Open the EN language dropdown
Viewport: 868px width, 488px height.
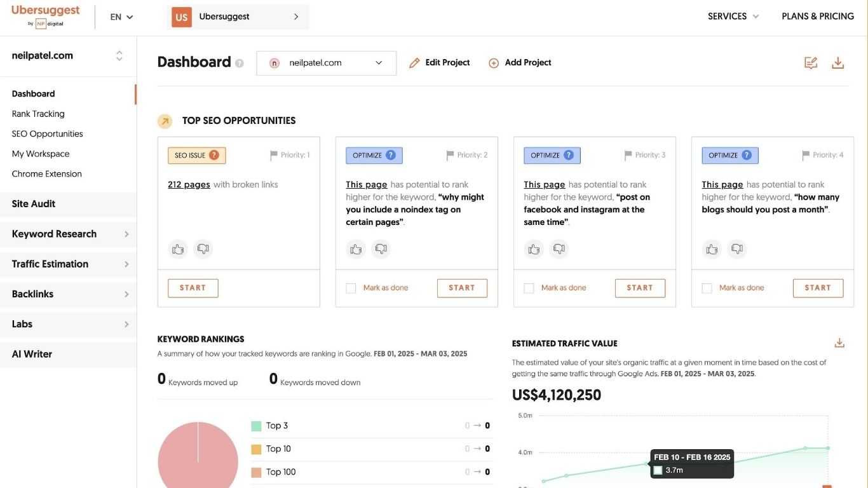[121, 17]
